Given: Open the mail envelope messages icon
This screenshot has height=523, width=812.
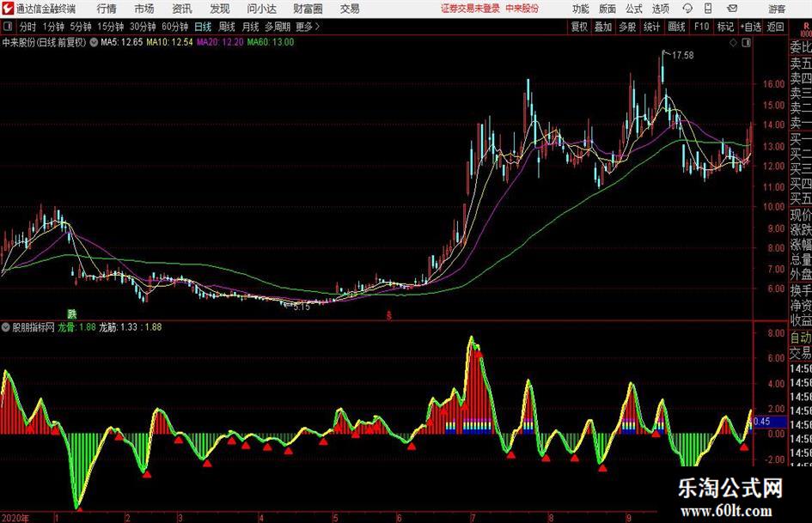Looking at the screenshot, I should pos(732,9).
